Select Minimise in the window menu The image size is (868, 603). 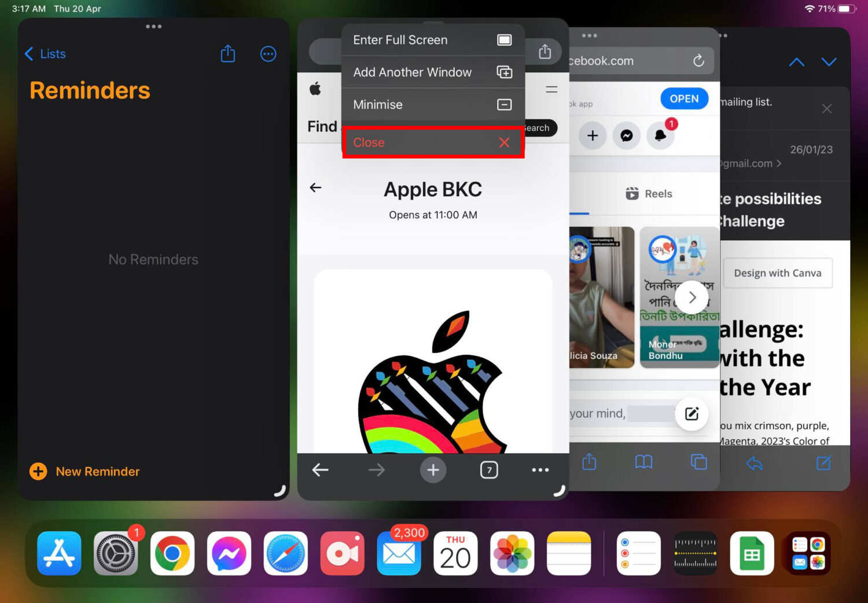coord(433,105)
